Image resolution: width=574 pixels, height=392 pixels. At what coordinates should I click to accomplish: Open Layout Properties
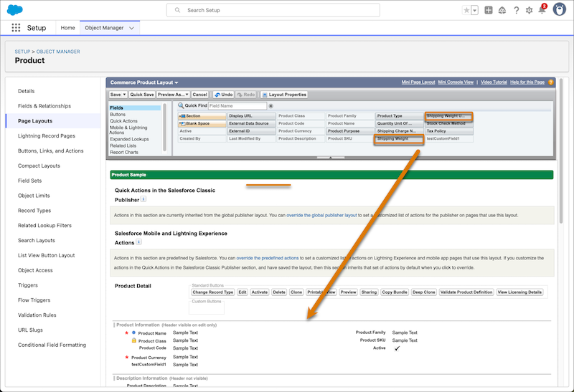tap(284, 95)
